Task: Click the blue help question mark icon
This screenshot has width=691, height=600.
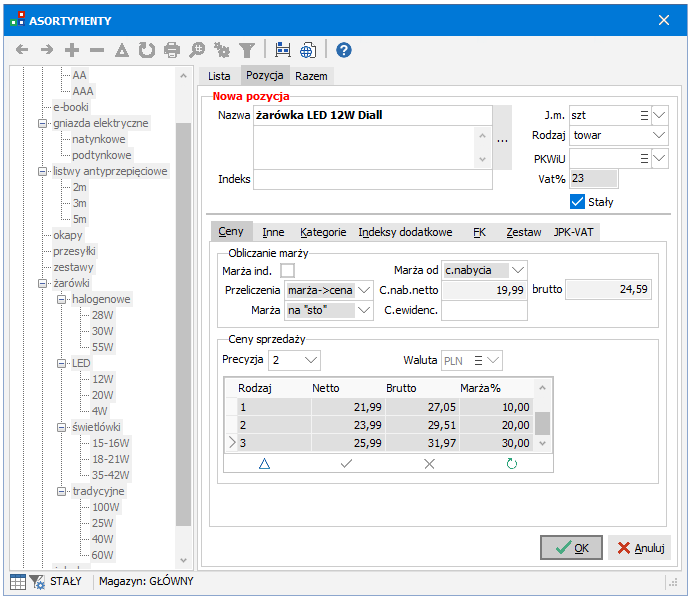Action: pyautogui.click(x=343, y=49)
